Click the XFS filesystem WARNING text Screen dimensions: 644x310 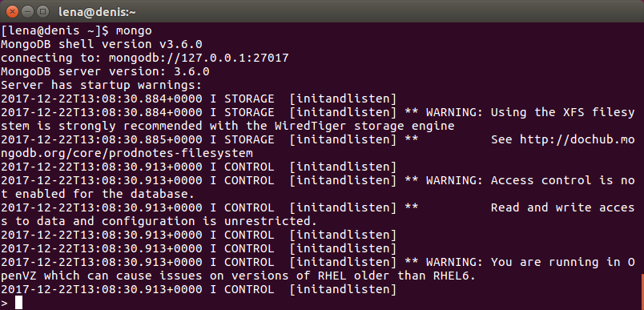(x=530, y=112)
